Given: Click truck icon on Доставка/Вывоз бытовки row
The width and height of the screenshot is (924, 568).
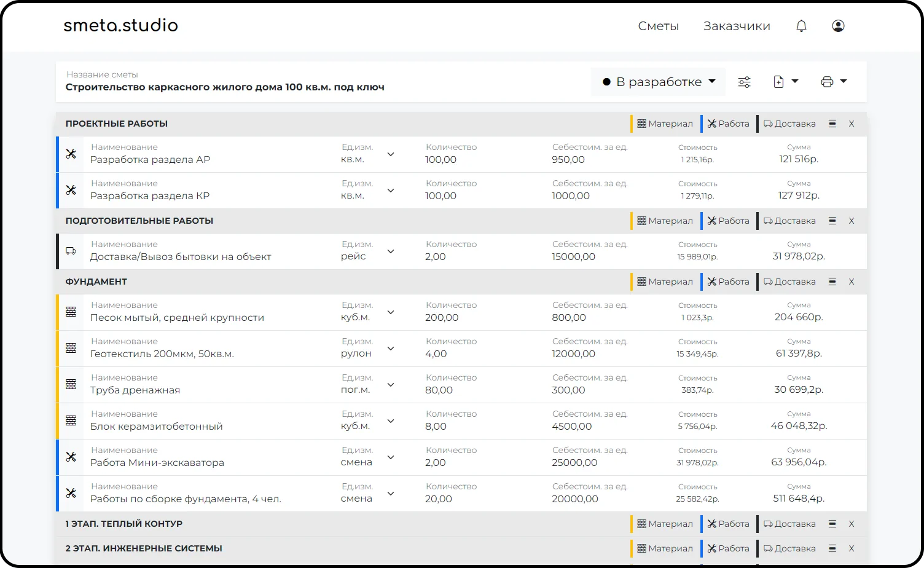Looking at the screenshot, I should tap(71, 251).
